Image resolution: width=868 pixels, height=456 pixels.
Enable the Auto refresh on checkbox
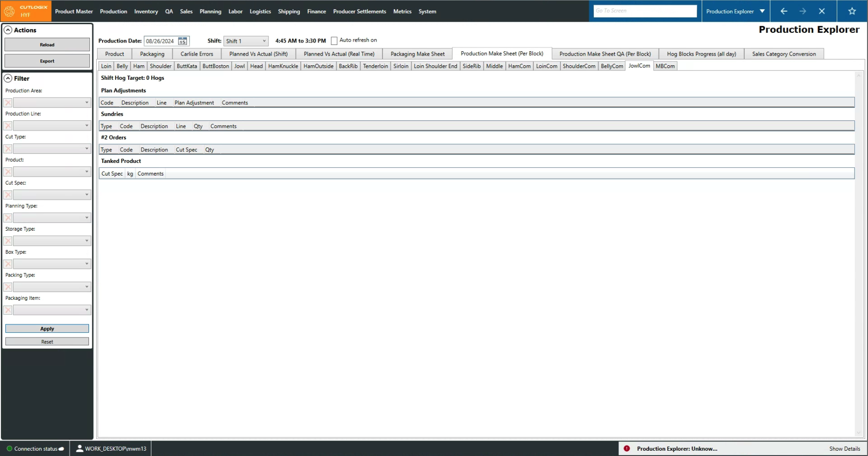point(334,41)
